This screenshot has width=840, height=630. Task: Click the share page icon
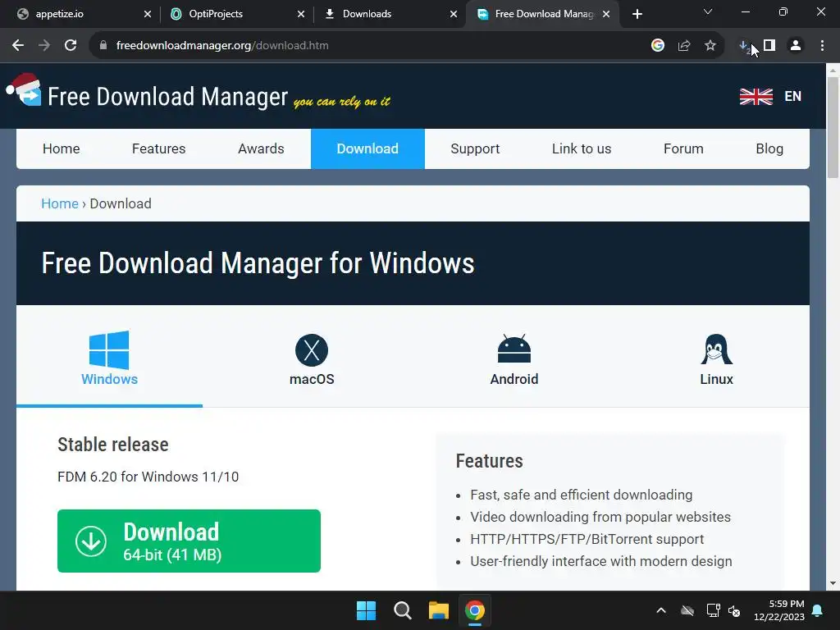[x=684, y=46]
